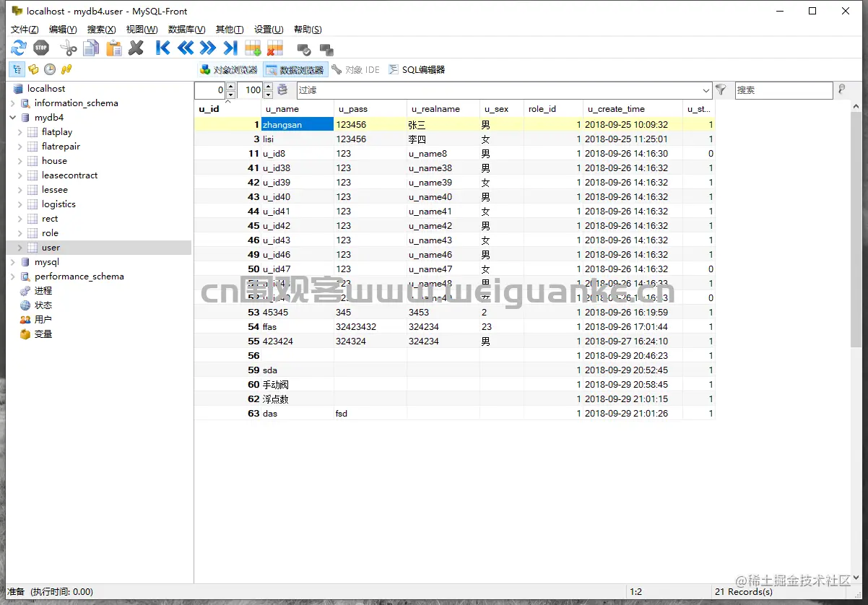Click the post/commit checkmark toolbar icon
The width and height of the screenshot is (868, 605).
point(304,49)
